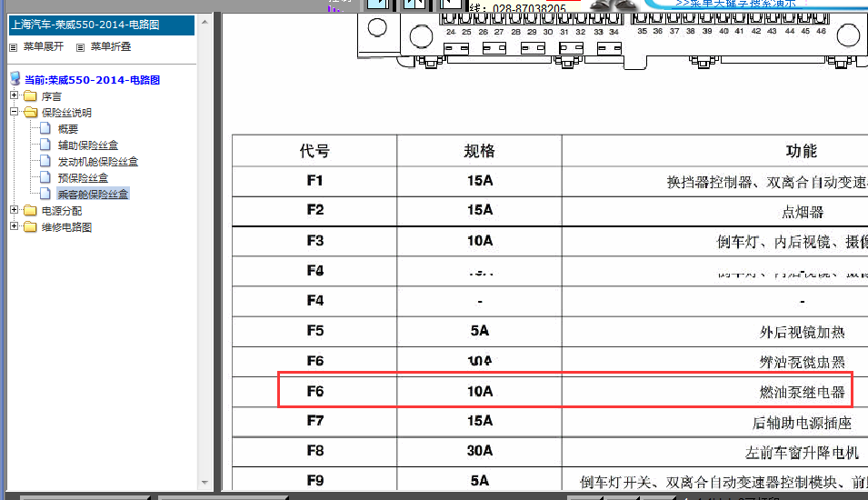Viewport: 868px width, 500px height.
Task: Click the 30A rating cell
Action: click(479, 451)
